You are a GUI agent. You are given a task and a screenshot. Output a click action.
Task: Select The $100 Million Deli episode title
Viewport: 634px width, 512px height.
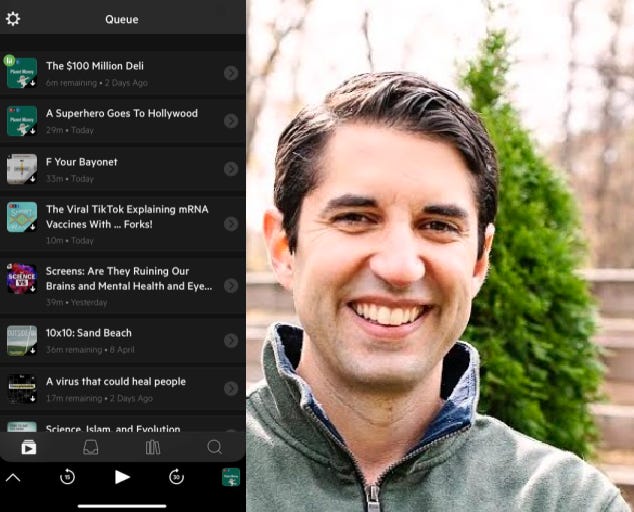click(95, 66)
